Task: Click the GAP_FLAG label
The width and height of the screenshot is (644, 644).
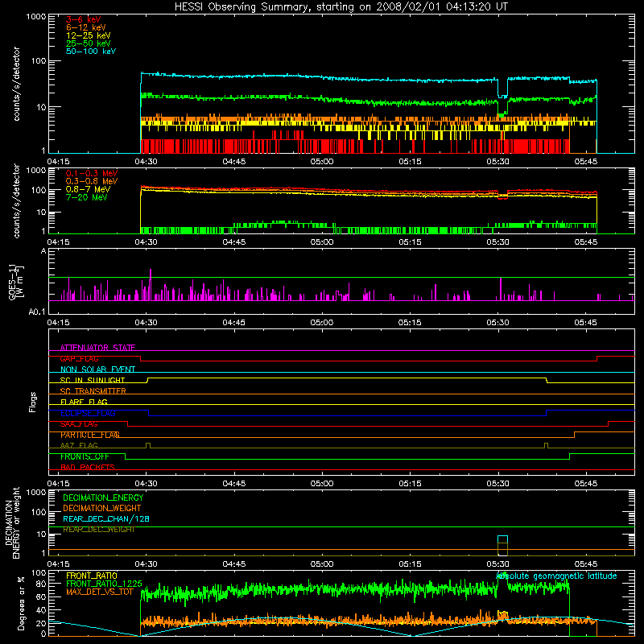Action: [x=79, y=358]
